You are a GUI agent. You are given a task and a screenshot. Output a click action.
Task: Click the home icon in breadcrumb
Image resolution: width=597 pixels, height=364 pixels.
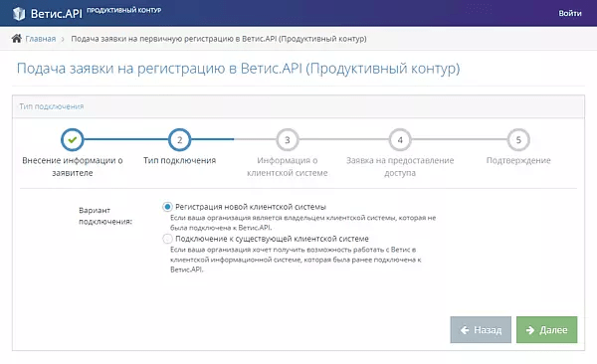point(16,39)
